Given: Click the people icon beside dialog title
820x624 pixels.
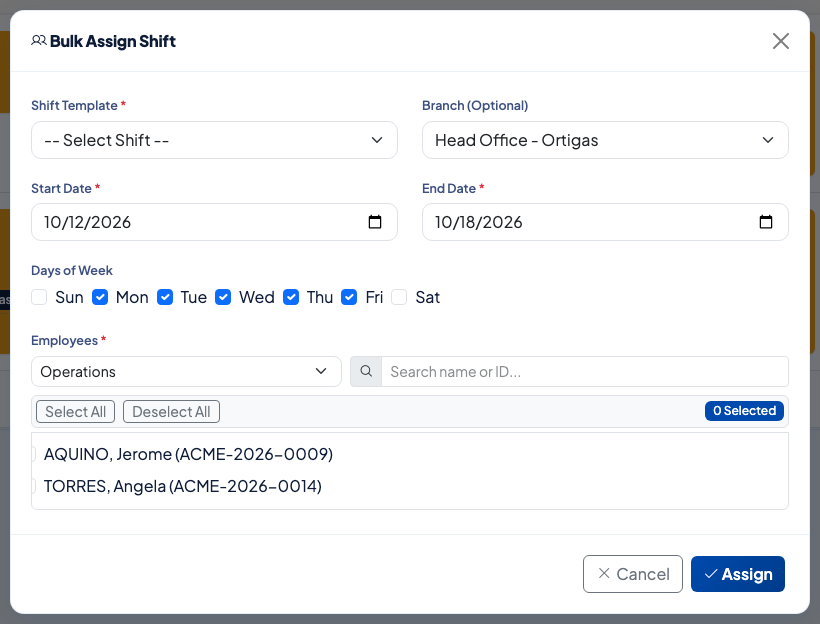Looking at the screenshot, I should click(39, 41).
